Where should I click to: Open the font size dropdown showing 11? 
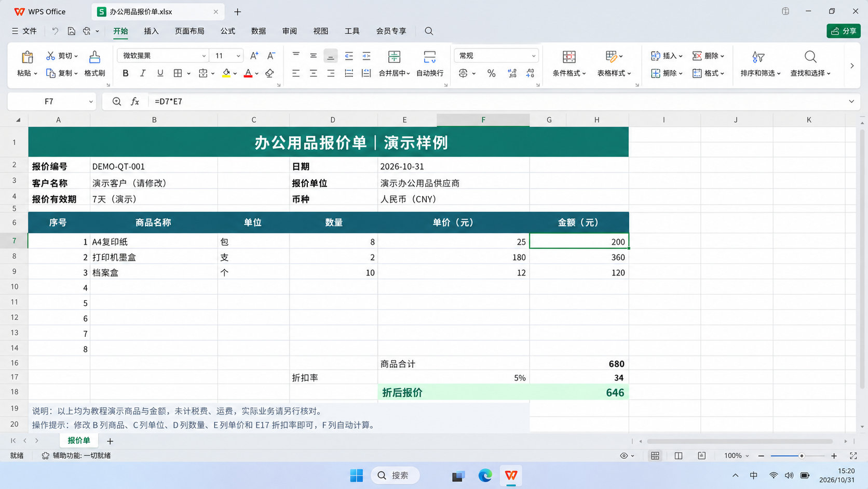(x=238, y=56)
